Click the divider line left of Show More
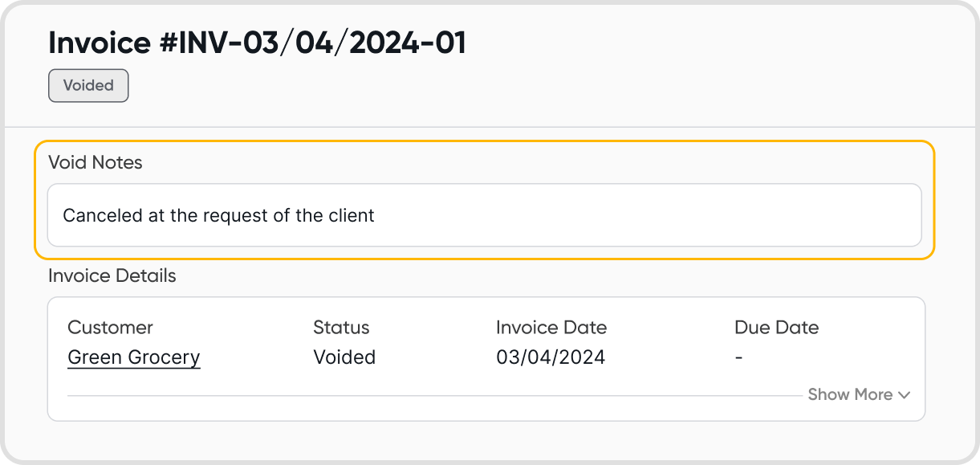 [x=433, y=396]
